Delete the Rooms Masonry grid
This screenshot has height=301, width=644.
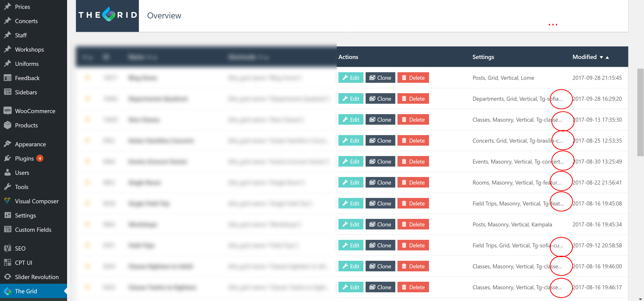(413, 183)
